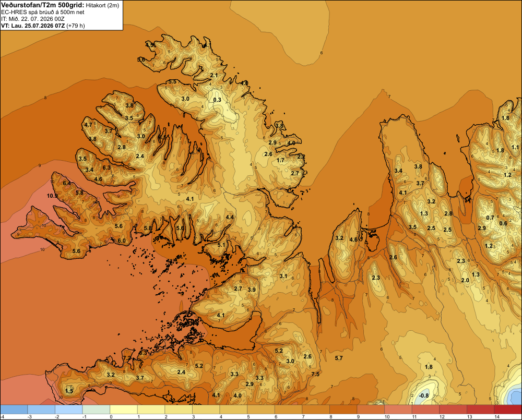This screenshot has height=420, width=522.
Task: Click the legend swatch between 12 and 13
Action: click(x=453, y=410)
